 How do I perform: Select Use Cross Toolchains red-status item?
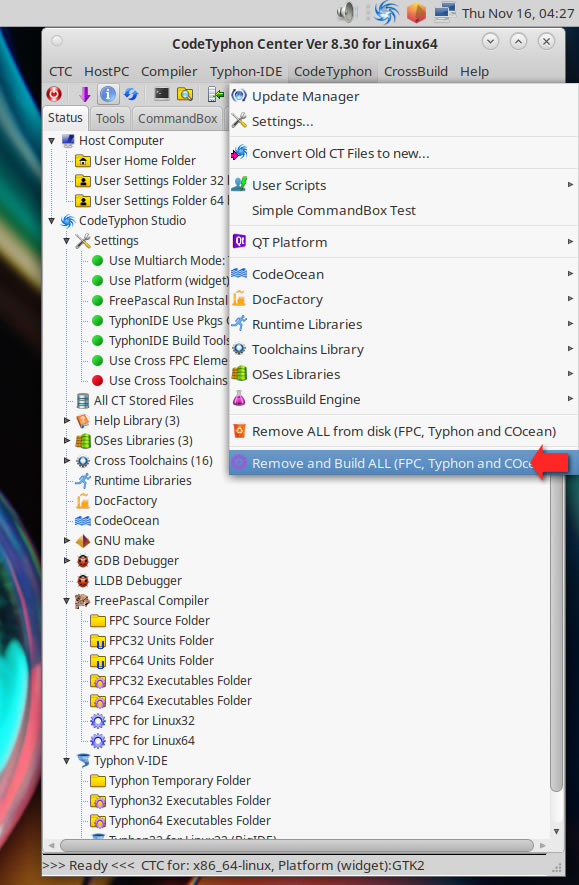pos(159,381)
